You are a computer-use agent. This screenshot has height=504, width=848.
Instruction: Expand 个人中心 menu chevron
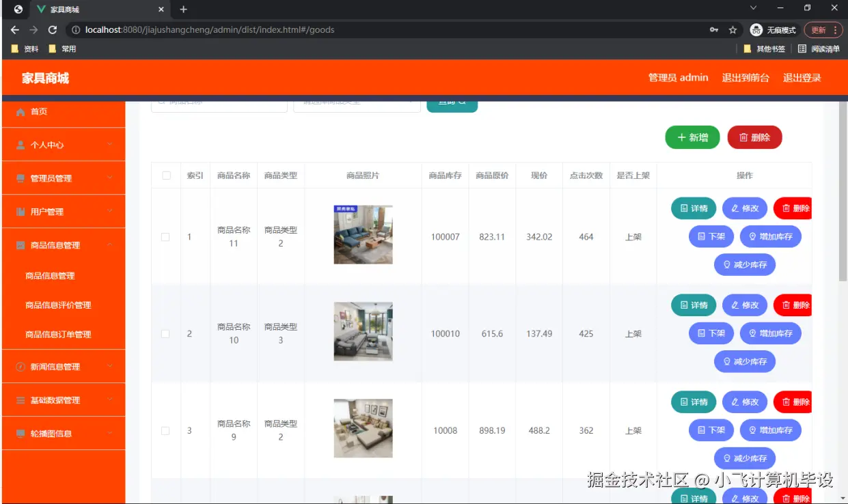pos(110,144)
